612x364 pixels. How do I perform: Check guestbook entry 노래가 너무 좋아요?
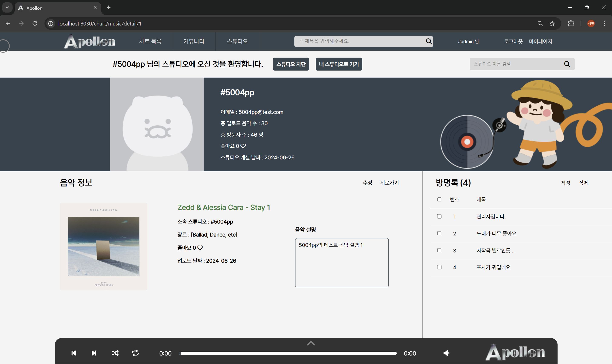click(x=439, y=233)
